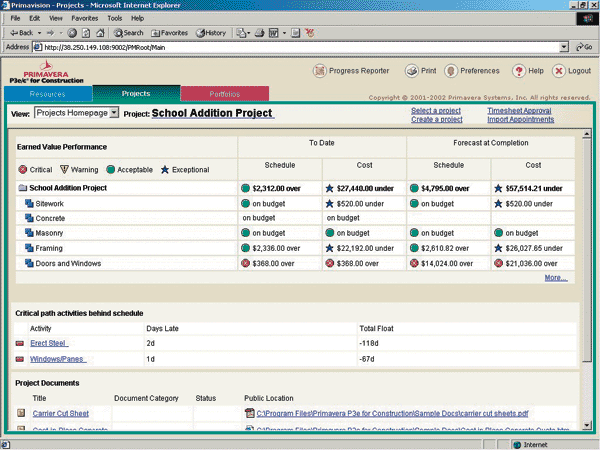
Task: Open the Projects Homepage view dropdown
Action: point(115,113)
